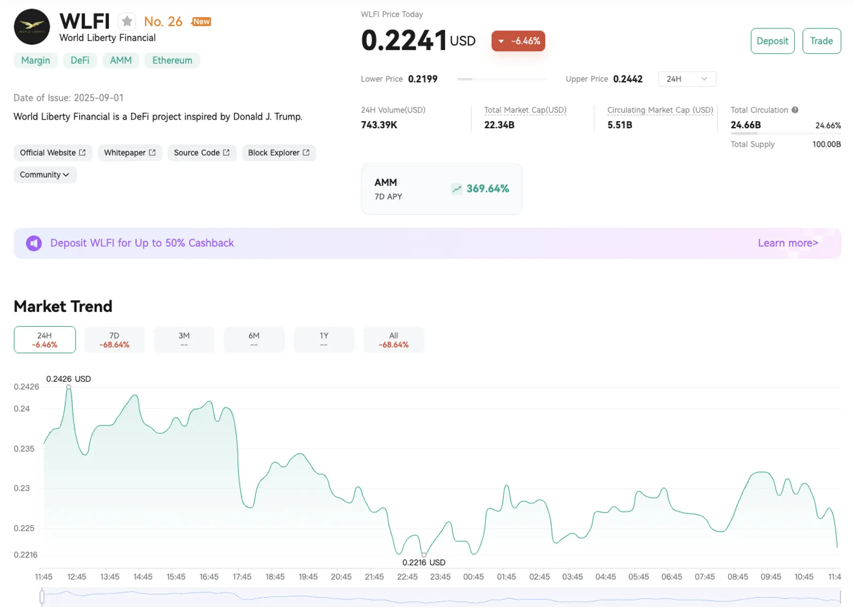Open the Total Circulation help icon
The image size is (854, 616).
795,110
